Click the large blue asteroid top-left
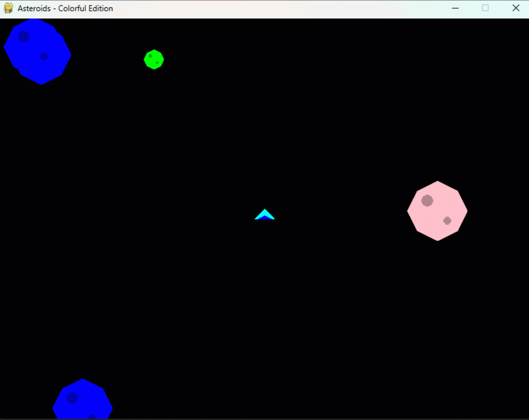The width and height of the screenshot is (529, 420). [37, 51]
